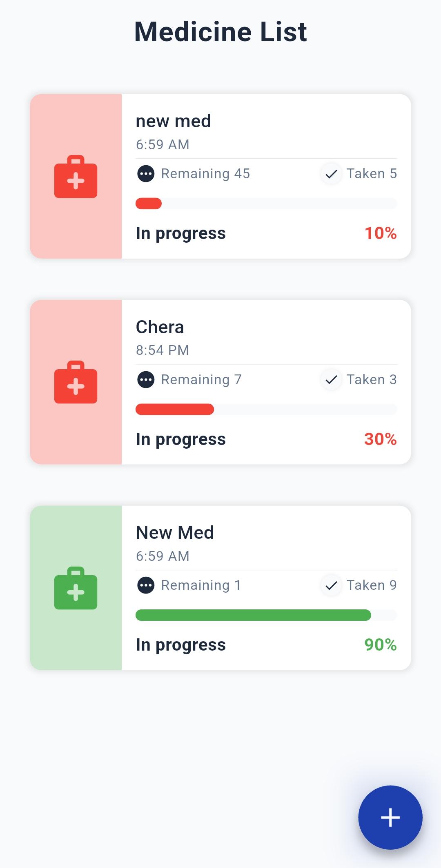Open the Chera medicine card title
The image size is (441, 868).
pyautogui.click(x=160, y=327)
